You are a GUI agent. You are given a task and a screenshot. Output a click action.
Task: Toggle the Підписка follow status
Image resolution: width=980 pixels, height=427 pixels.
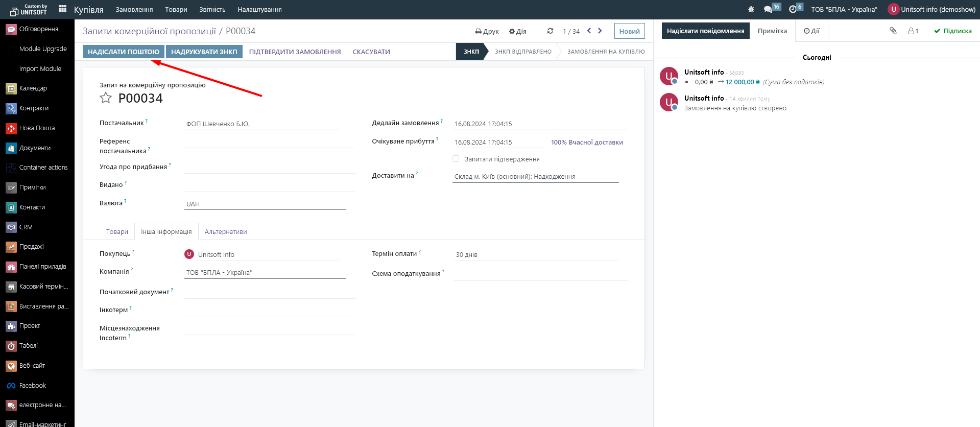(x=952, y=31)
